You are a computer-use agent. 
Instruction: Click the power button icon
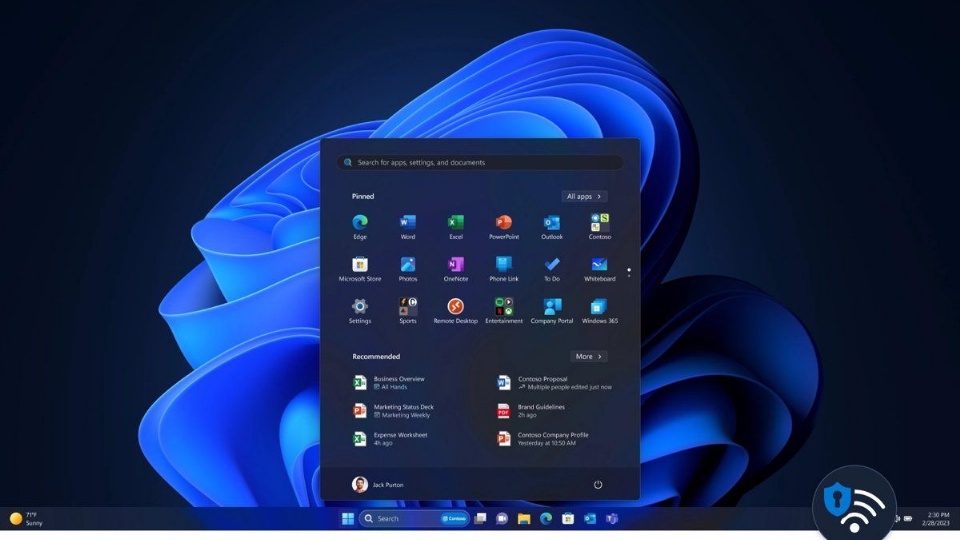[598, 485]
